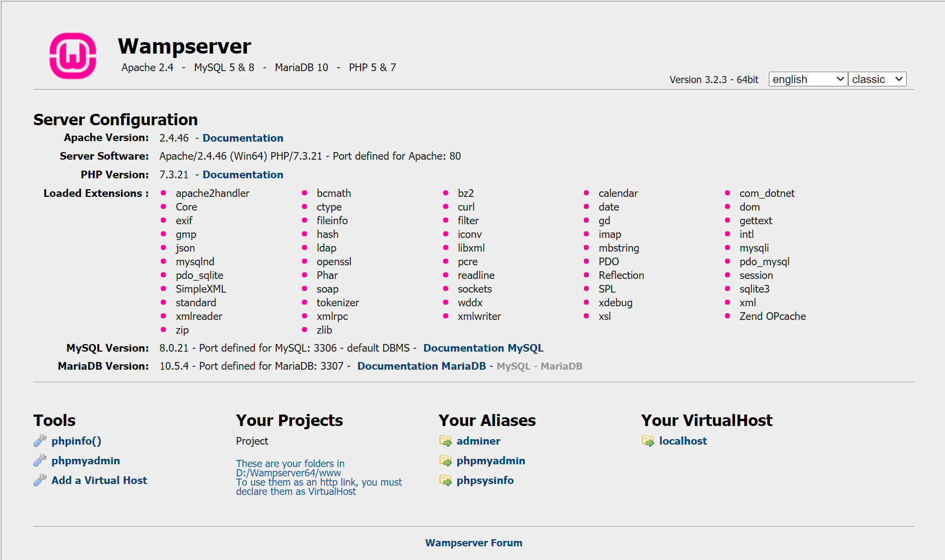The image size is (945, 560).
Task: Click the Zend OPcache extension entry
Action: tap(772, 316)
